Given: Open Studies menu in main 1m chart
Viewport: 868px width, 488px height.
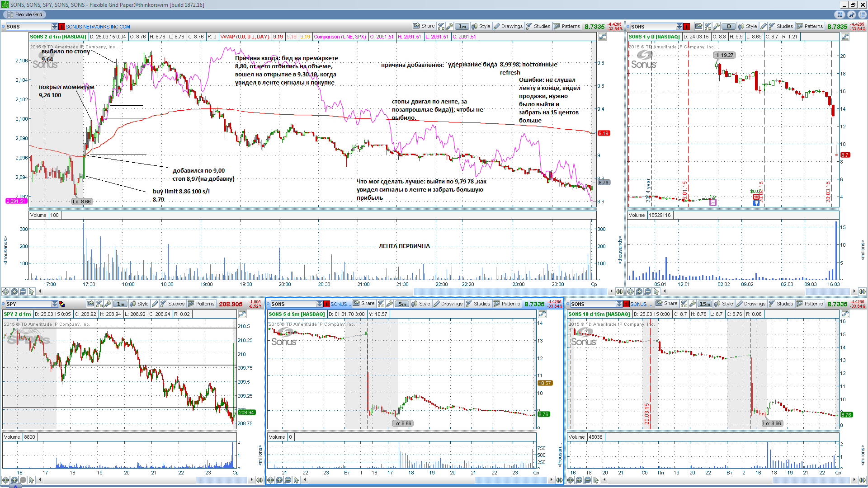Looking at the screenshot, I should pos(538,26).
